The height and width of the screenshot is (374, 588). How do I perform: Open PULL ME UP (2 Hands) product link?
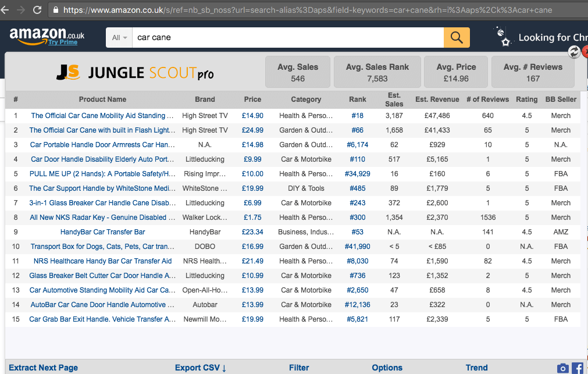[x=102, y=174]
